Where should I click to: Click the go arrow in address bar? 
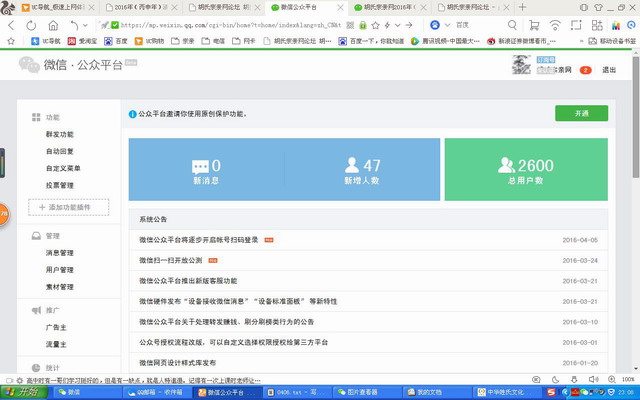coord(409,25)
